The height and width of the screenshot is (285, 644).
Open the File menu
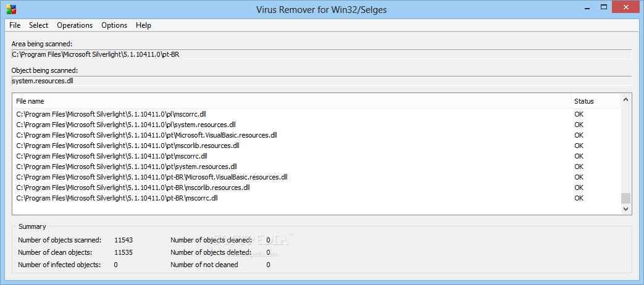(15, 25)
